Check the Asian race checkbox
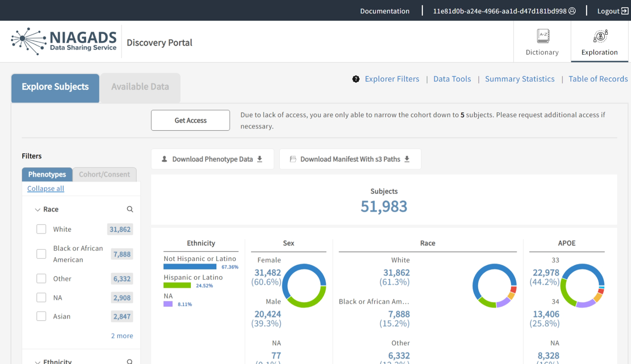This screenshot has height=364, width=631. coord(41,316)
